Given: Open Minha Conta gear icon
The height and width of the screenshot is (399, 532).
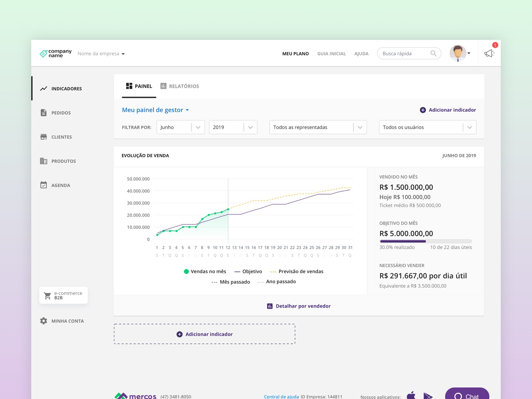Looking at the screenshot, I should tap(44, 321).
